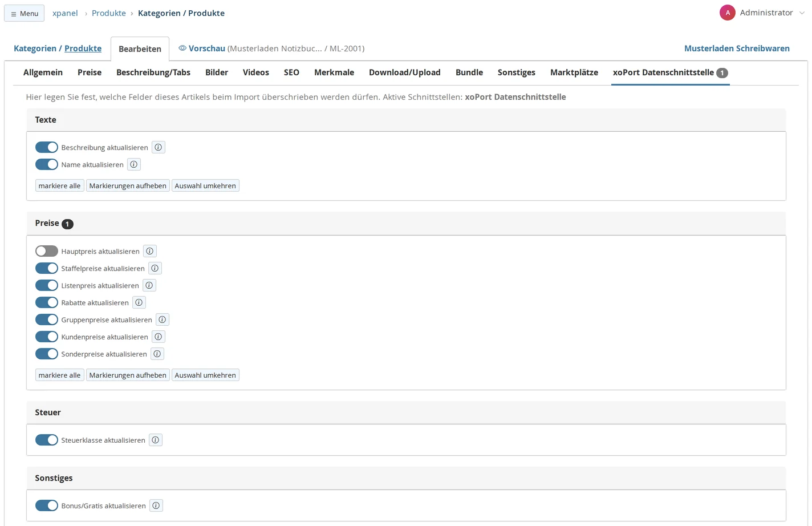Show info for Sonderpreise aktualisieren
This screenshot has height=526, width=812.
coord(157,354)
